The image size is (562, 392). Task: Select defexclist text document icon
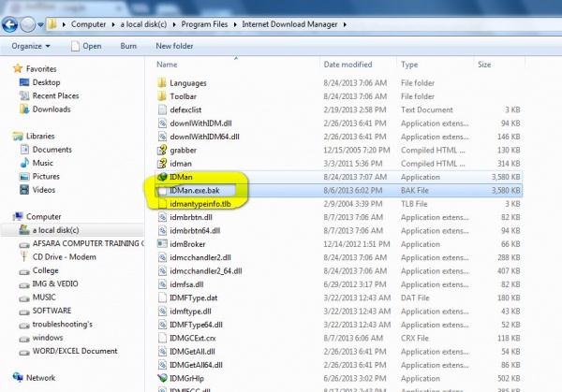tap(162, 109)
